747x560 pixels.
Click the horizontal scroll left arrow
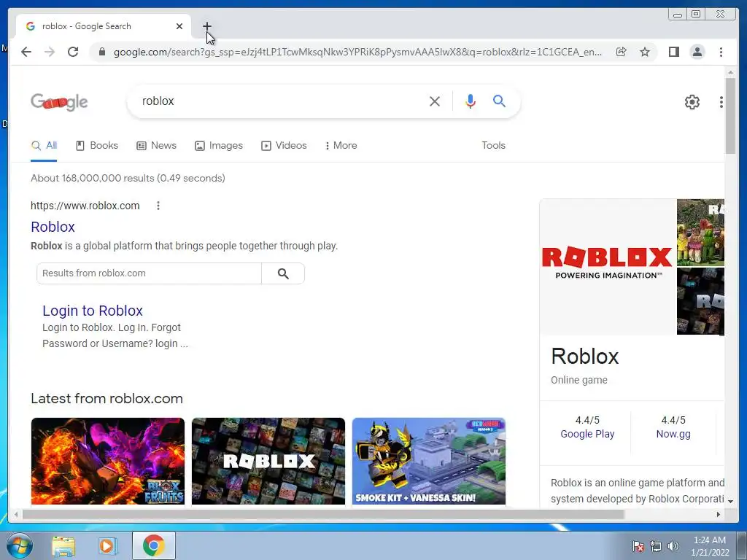16,514
